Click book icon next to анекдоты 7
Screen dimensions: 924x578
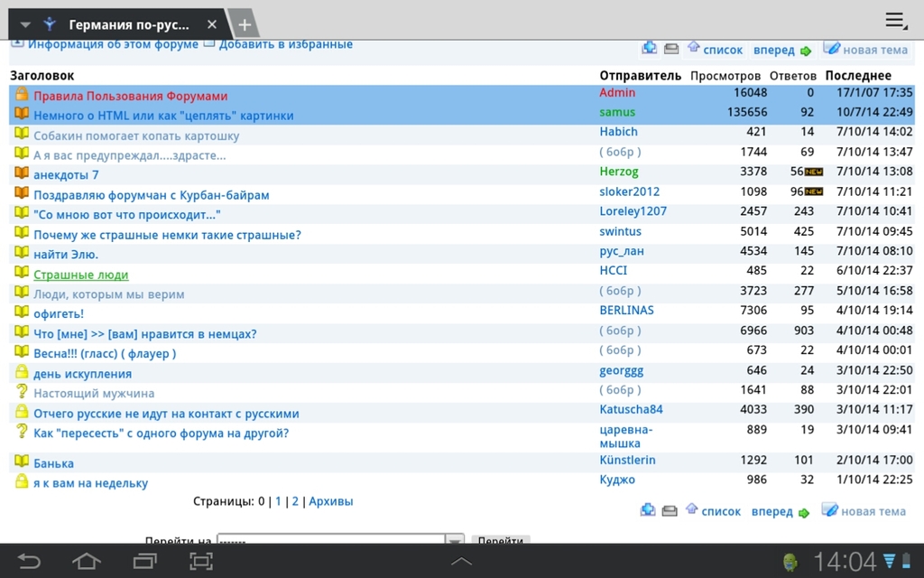pos(22,172)
